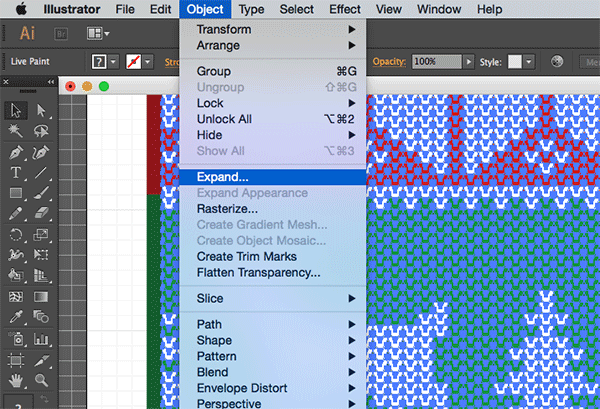
Task: Choose the Pen tool
Action: click(x=17, y=153)
